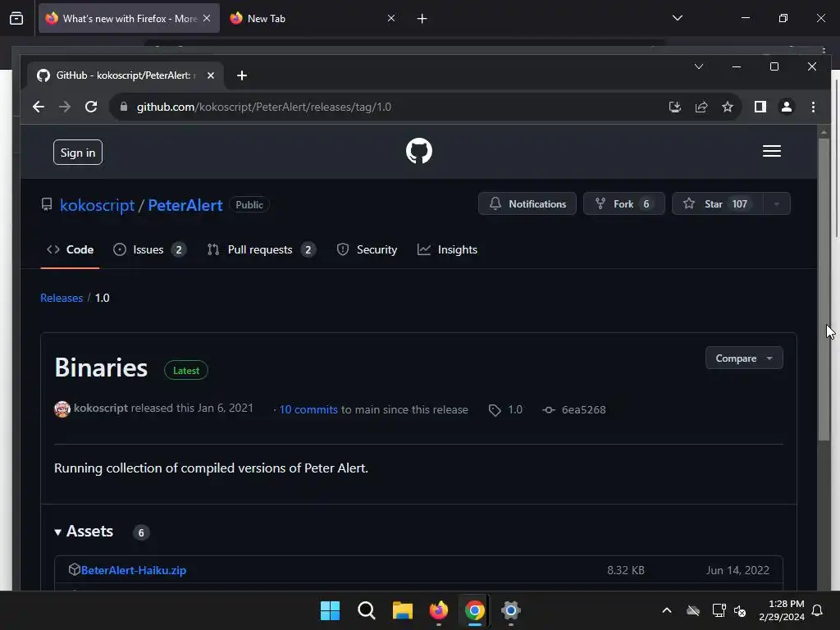Image resolution: width=840 pixels, height=630 pixels.
Task: Switch to Firefox New Tab tab
Action: point(313,18)
